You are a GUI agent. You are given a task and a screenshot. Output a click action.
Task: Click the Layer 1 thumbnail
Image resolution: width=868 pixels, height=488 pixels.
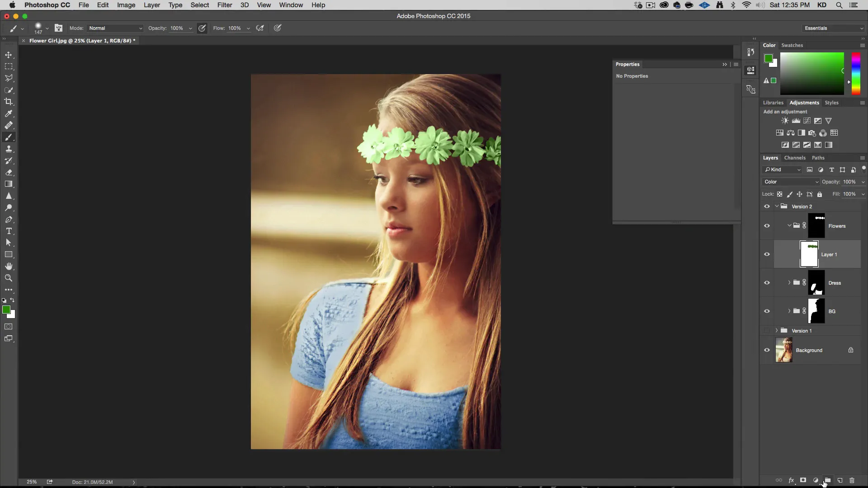click(808, 254)
